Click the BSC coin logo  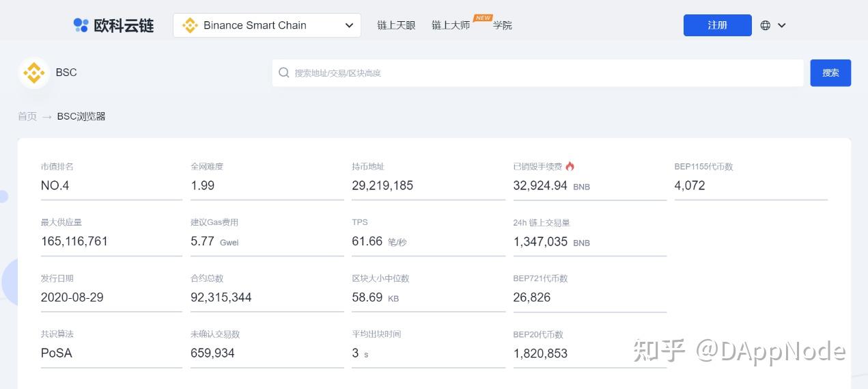(x=33, y=72)
